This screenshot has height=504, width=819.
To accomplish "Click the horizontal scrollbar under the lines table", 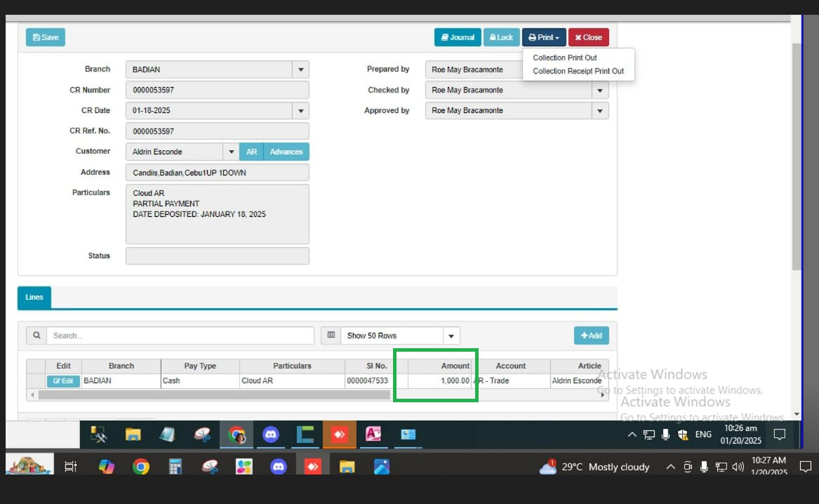I will click(x=211, y=395).
